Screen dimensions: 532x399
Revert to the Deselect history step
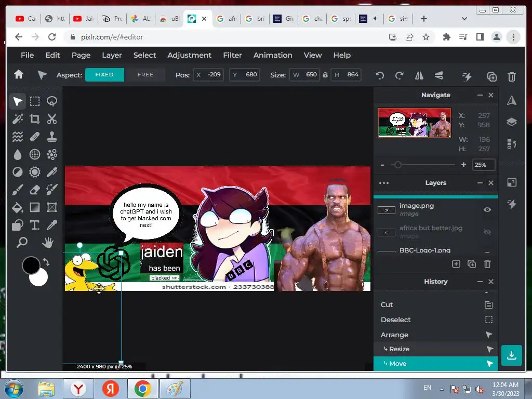click(x=436, y=320)
